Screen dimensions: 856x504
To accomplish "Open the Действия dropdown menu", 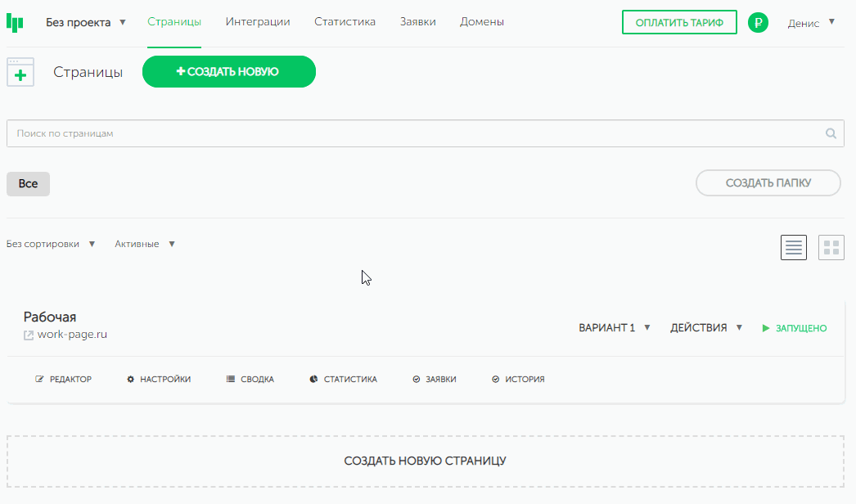I will coord(705,328).
